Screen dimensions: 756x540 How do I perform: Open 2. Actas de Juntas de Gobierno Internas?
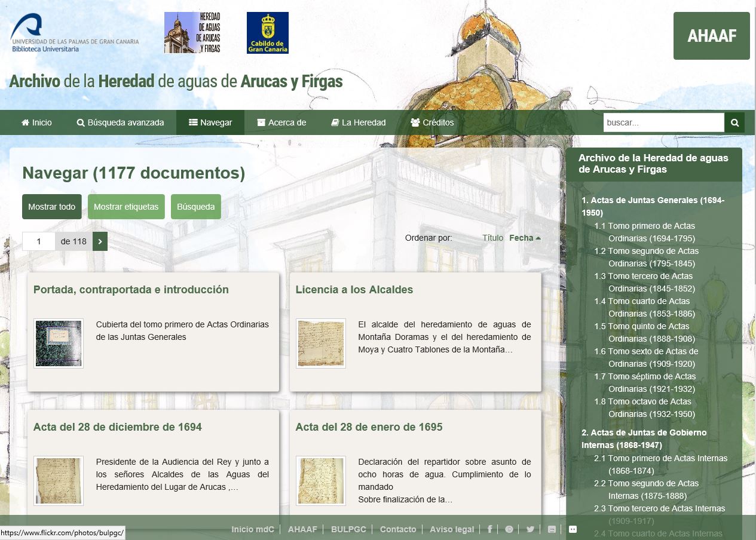pyautogui.click(x=644, y=439)
